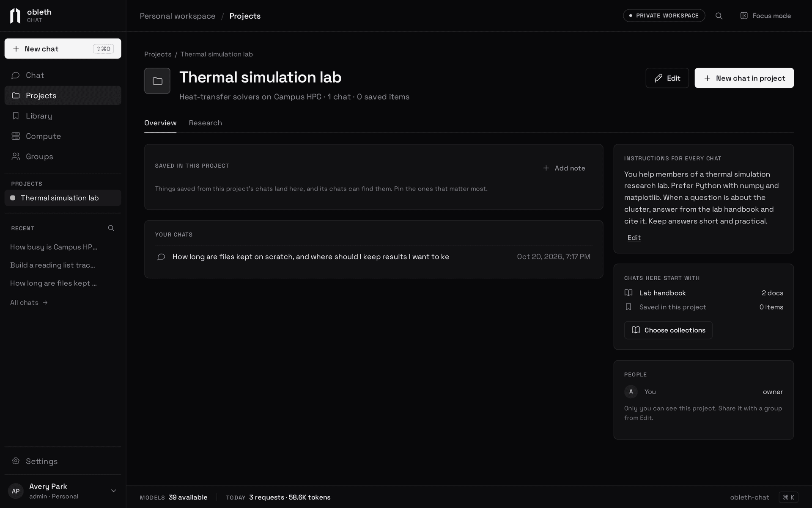
Task: Click the AP user avatar
Action: click(x=16, y=491)
